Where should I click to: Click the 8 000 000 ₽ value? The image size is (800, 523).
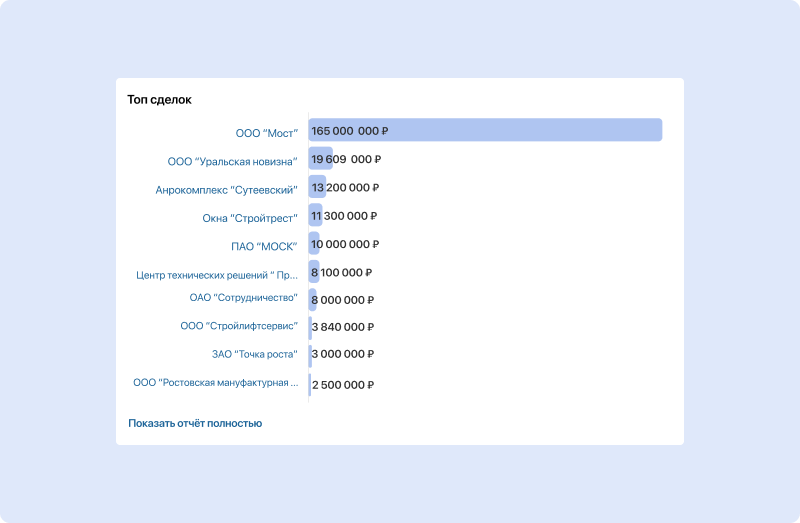pyautogui.click(x=342, y=300)
